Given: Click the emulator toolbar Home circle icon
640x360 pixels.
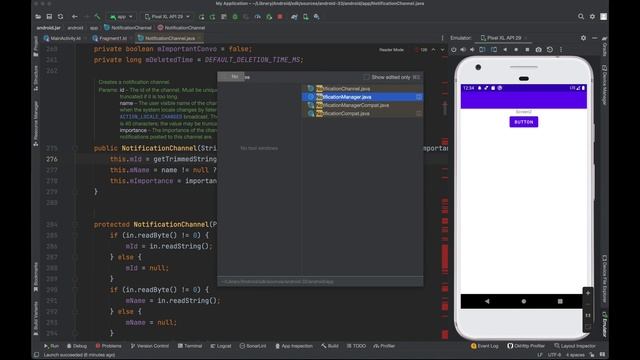Looking at the screenshot, I should click(516, 49).
